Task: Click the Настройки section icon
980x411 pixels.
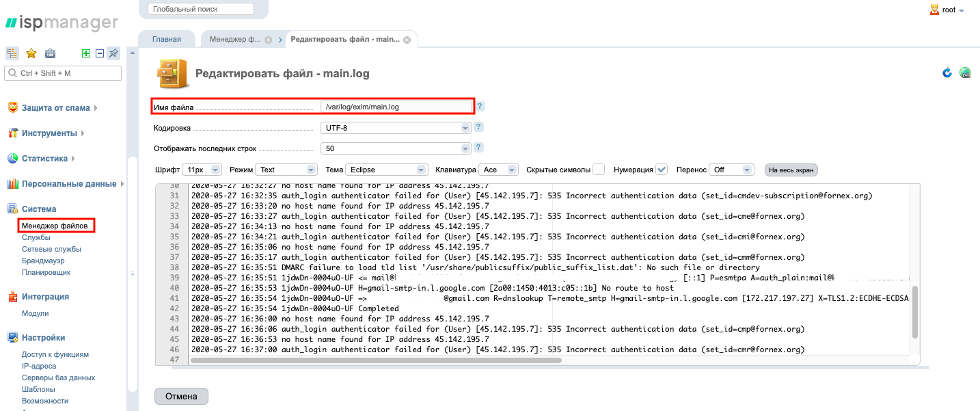Action: click(x=12, y=337)
